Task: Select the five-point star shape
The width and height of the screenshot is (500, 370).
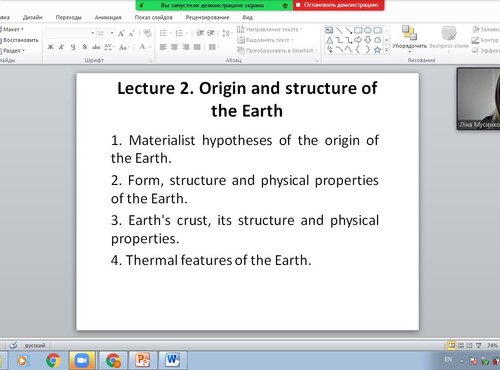Action: [377, 50]
